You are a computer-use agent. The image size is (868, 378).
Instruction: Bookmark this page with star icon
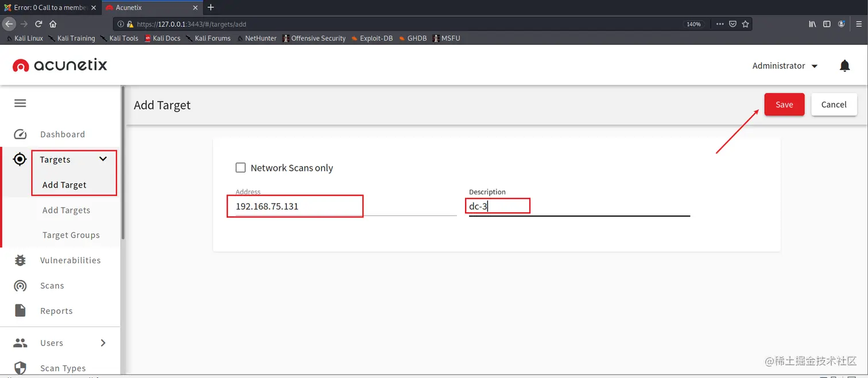[745, 24]
